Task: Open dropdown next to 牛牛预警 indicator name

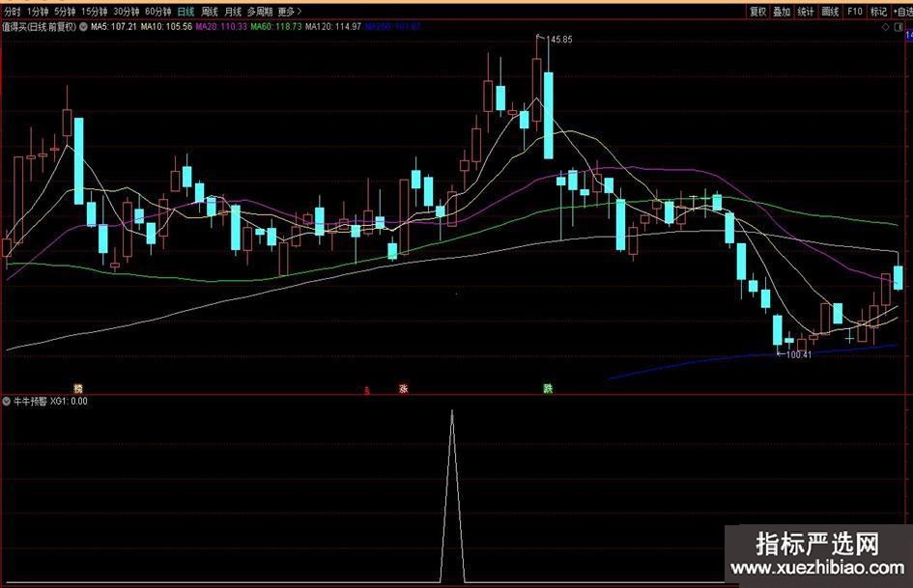Action: coord(7,401)
